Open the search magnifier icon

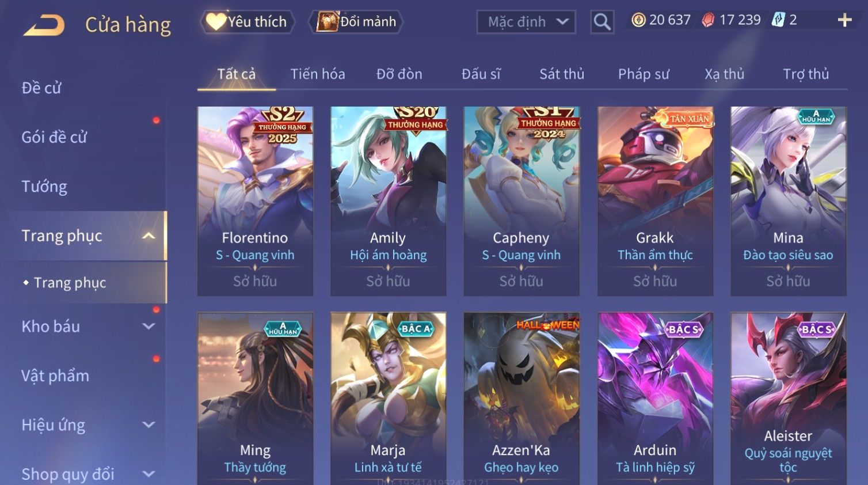click(602, 22)
